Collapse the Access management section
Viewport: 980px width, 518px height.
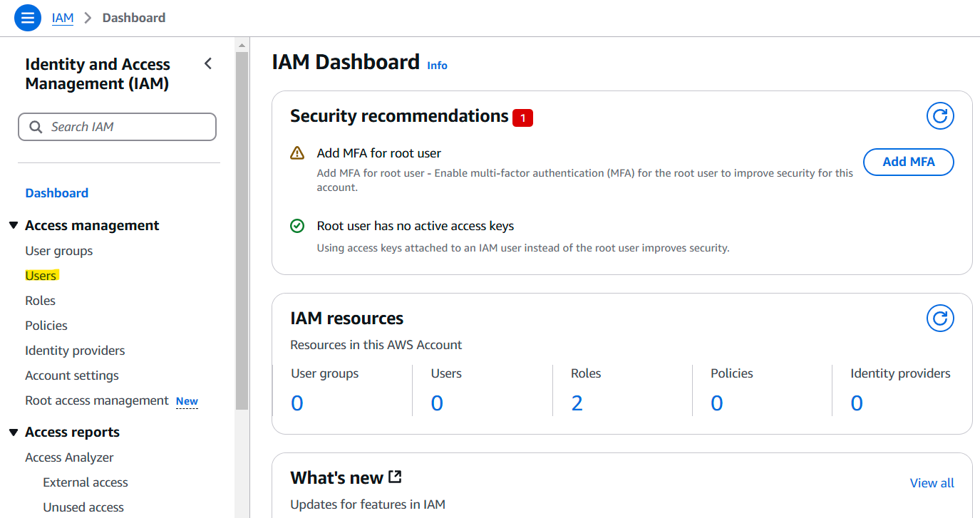point(13,226)
